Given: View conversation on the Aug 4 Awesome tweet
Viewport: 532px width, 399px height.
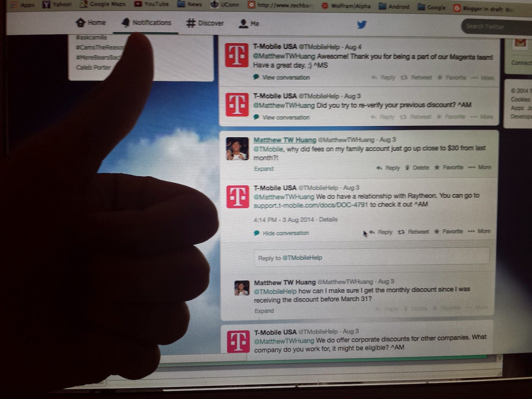Looking at the screenshot, I should (x=281, y=77).
